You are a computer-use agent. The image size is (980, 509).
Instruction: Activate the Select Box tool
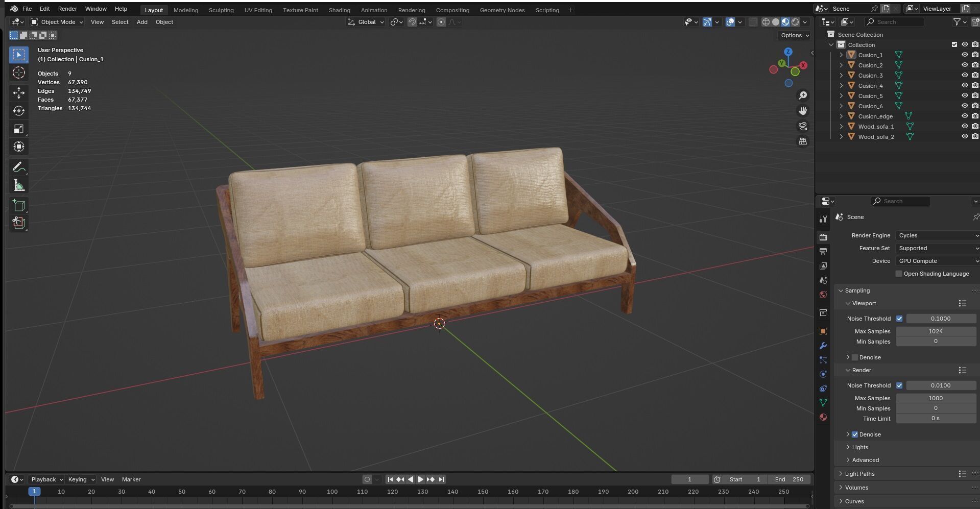19,55
